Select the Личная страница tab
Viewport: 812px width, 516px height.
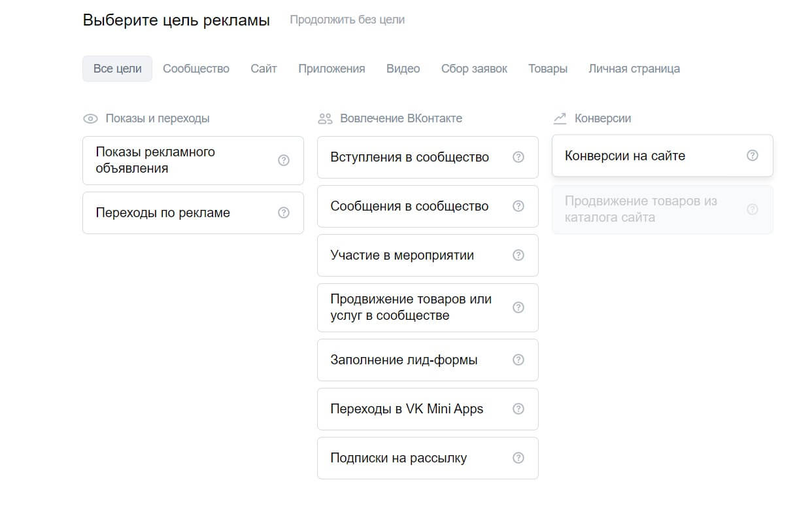634,68
